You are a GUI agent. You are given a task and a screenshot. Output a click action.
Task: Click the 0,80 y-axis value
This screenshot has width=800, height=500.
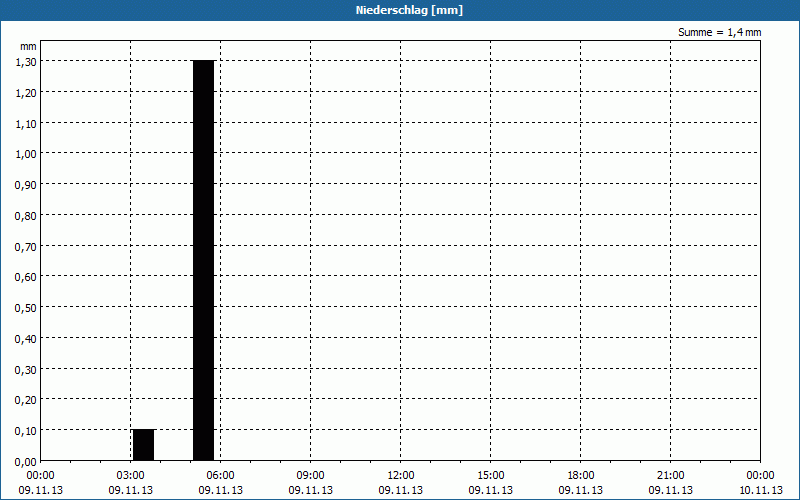(x=26, y=216)
